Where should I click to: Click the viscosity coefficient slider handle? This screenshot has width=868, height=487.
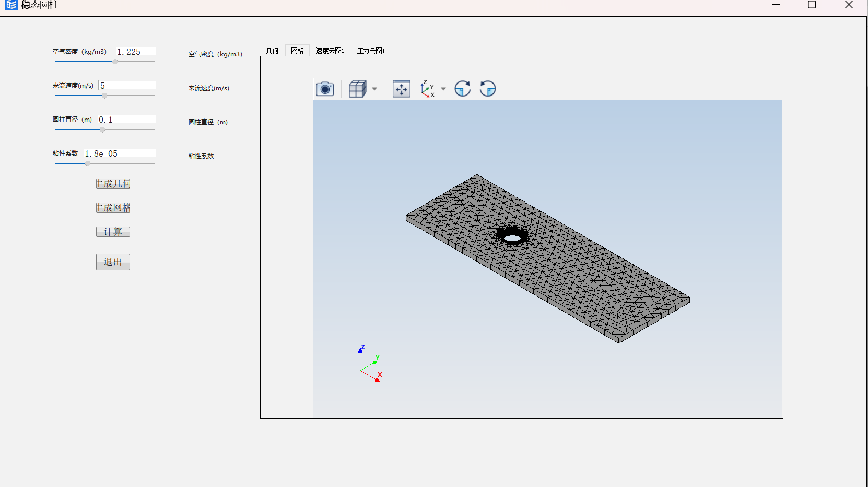point(88,163)
